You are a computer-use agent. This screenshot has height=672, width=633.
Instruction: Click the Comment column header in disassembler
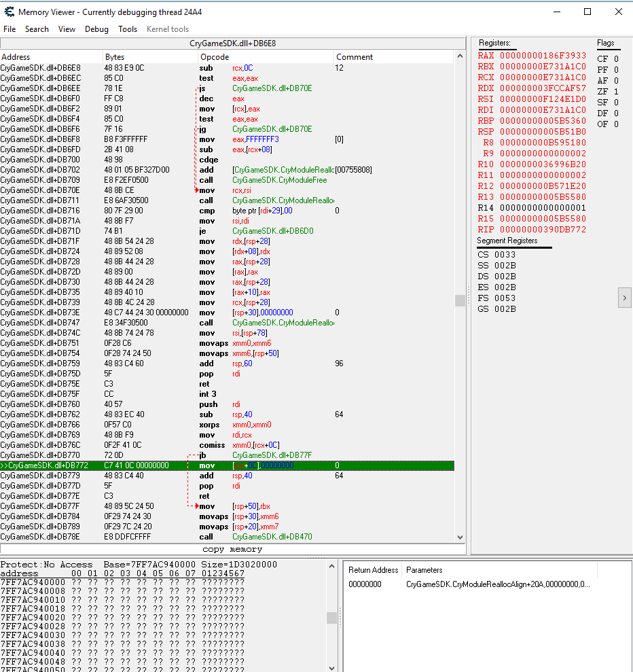(x=393, y=57)
